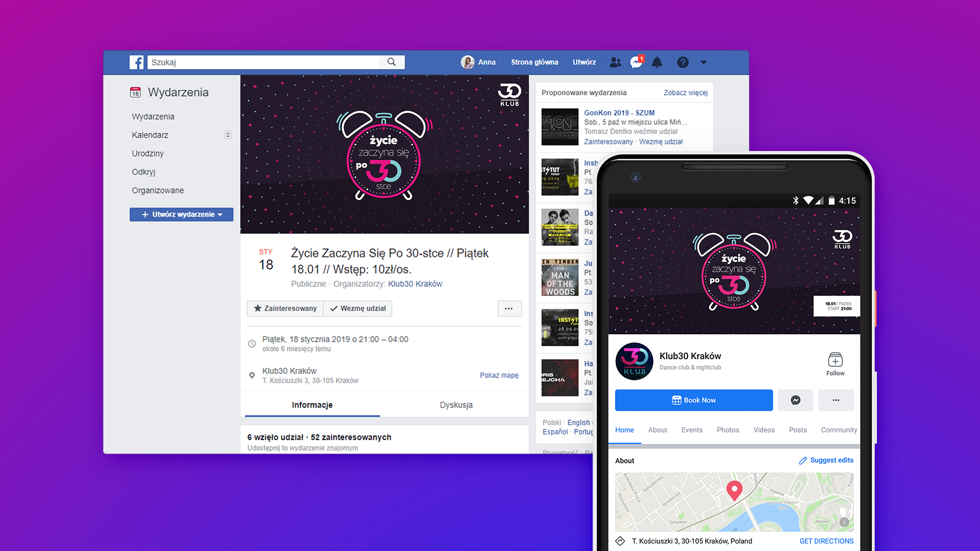Tap the Home tab on phone
The height and width of the screenshot is (551, 980).
624,430
